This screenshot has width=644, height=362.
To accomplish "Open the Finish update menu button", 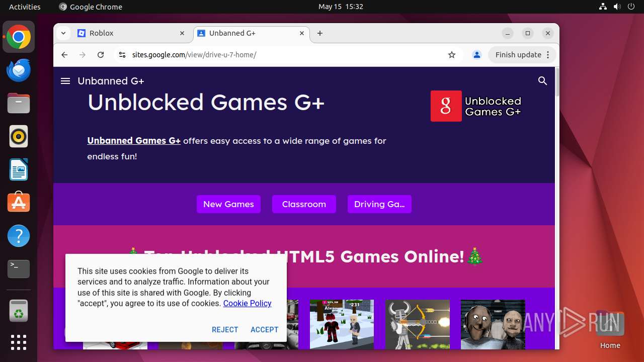I will tap(522, 55).
